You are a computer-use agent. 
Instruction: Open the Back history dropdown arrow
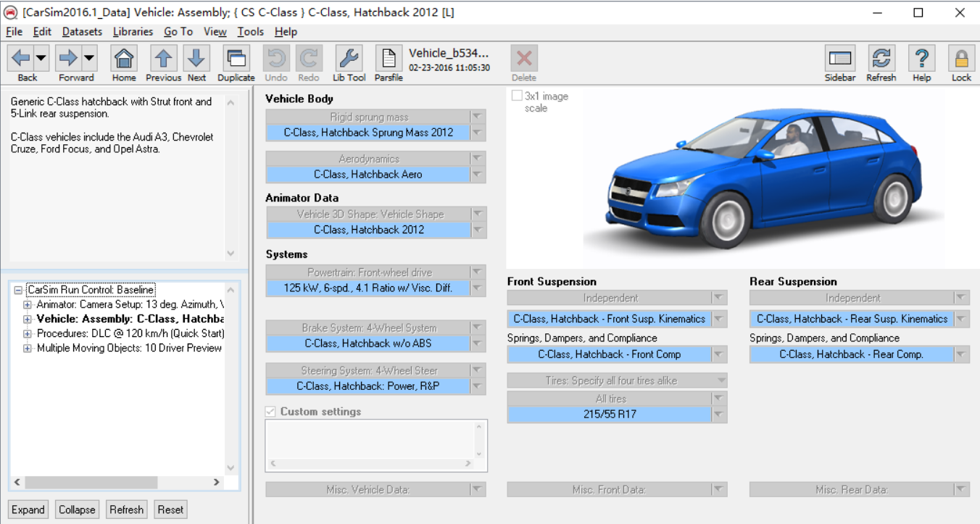coord(41,58)
